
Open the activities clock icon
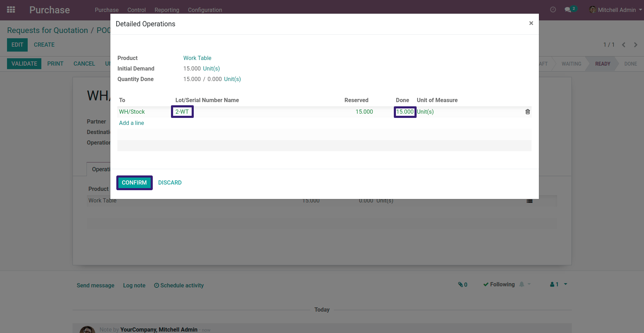553,10
